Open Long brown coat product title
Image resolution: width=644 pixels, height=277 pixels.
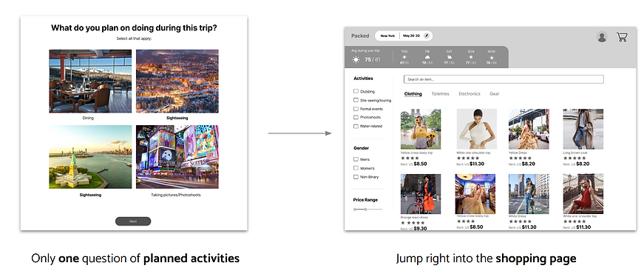tap(575, 153)
